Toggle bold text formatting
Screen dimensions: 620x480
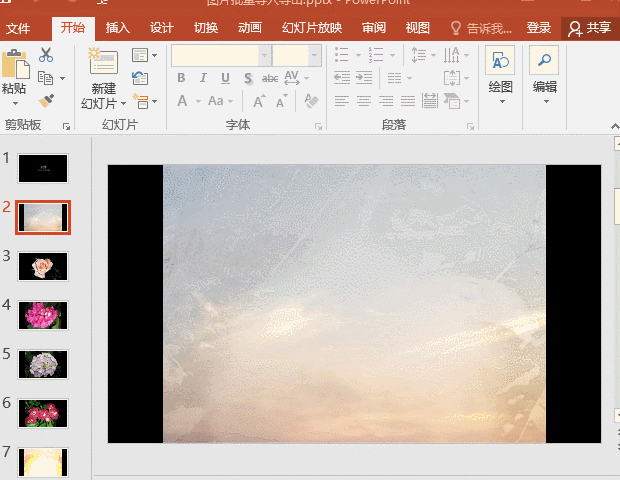(x=181, y=78)
